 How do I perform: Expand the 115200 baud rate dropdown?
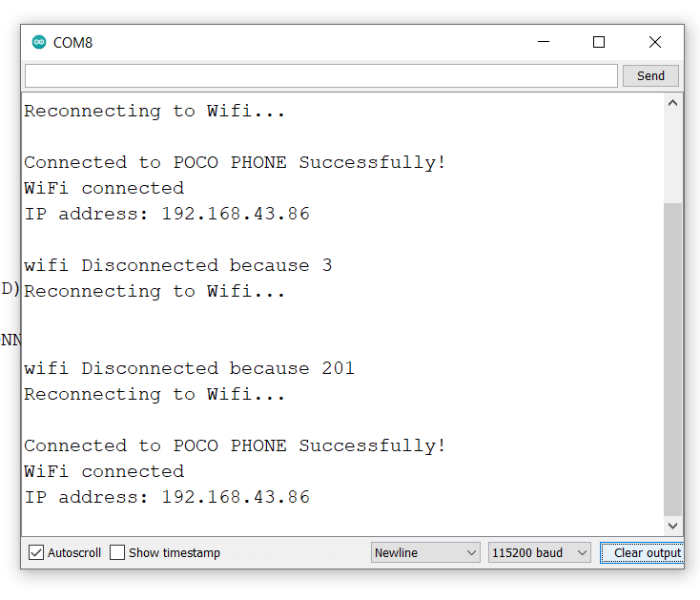540,552
